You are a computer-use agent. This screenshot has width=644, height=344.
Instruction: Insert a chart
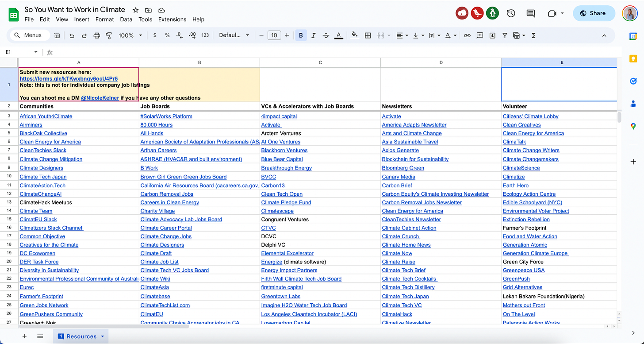(x=492, y=35)
